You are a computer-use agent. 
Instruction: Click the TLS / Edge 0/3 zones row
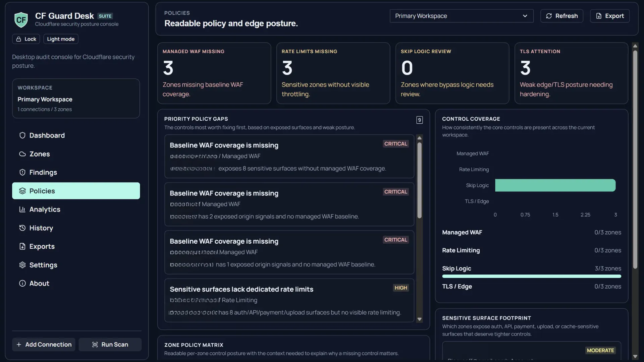(532, 287)
